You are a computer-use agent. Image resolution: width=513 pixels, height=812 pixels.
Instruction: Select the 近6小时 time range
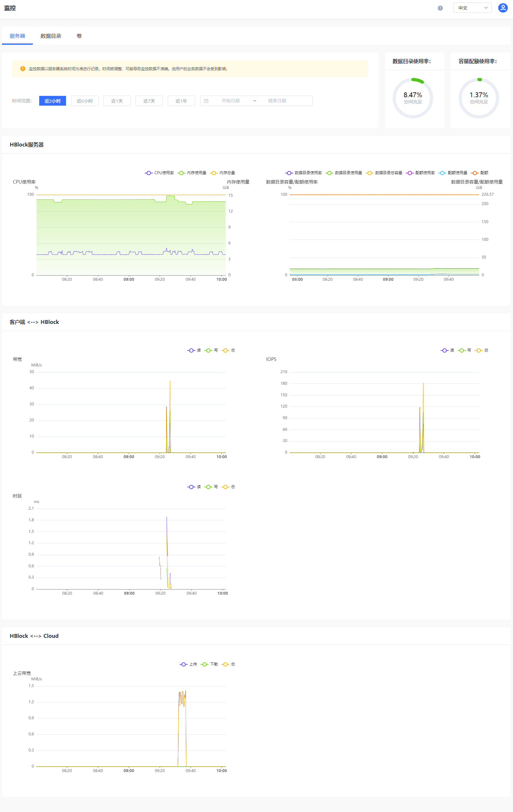(x=85, y=101)
